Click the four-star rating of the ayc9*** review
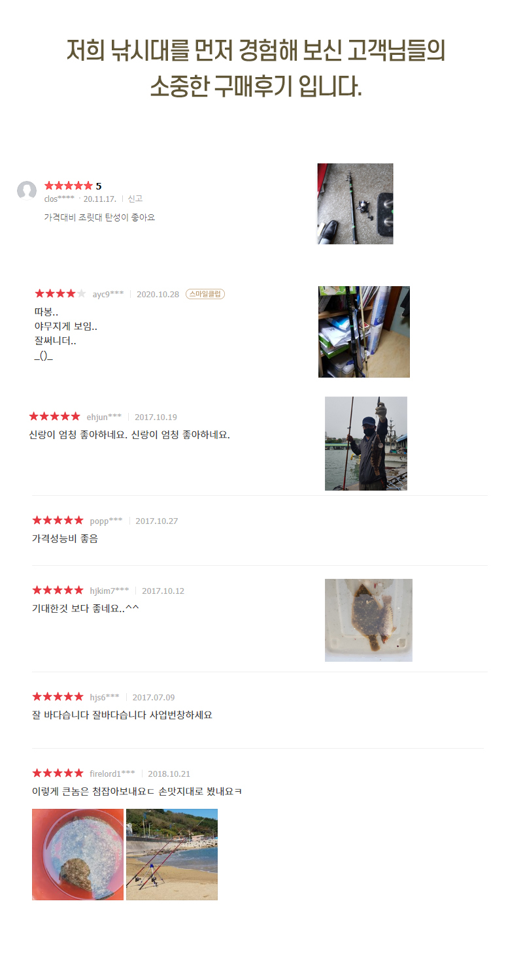The width and height of the screenshot is (523, 980). (60, 294)
